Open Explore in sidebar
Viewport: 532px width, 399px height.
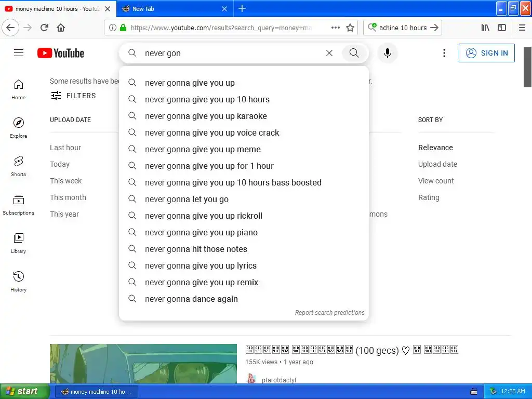coord(18,128)
